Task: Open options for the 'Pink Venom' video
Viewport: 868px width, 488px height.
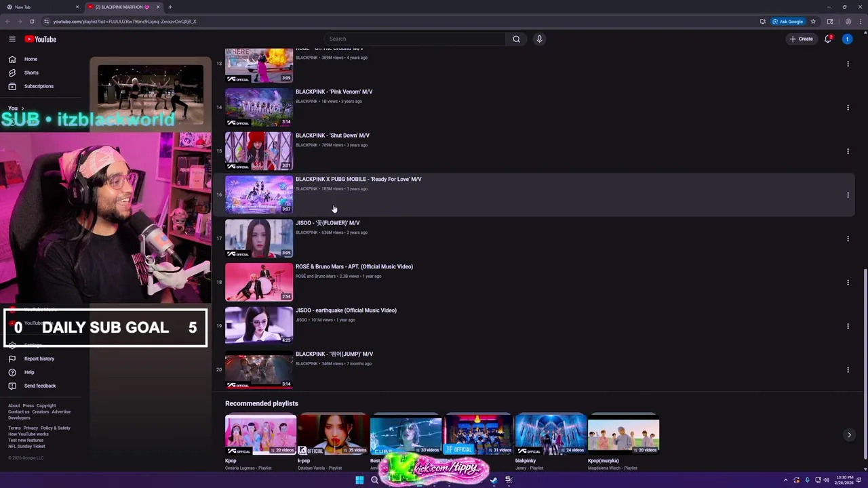Action: tap(848, 107)
